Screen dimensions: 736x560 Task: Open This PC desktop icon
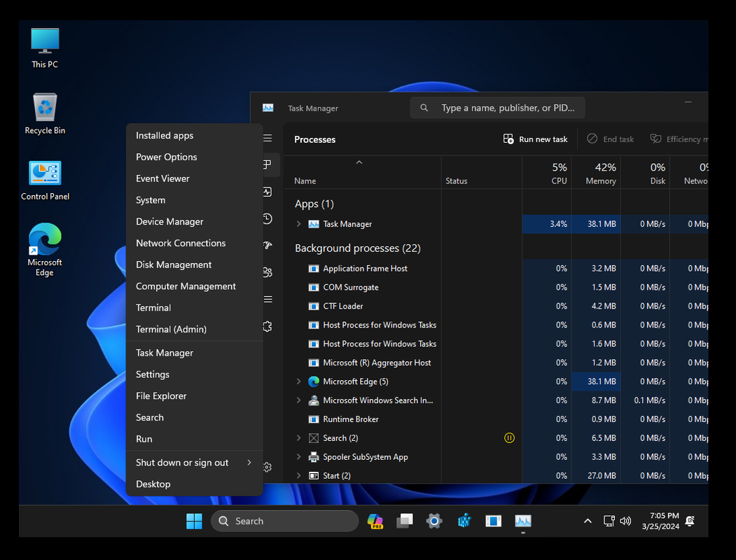45,48
